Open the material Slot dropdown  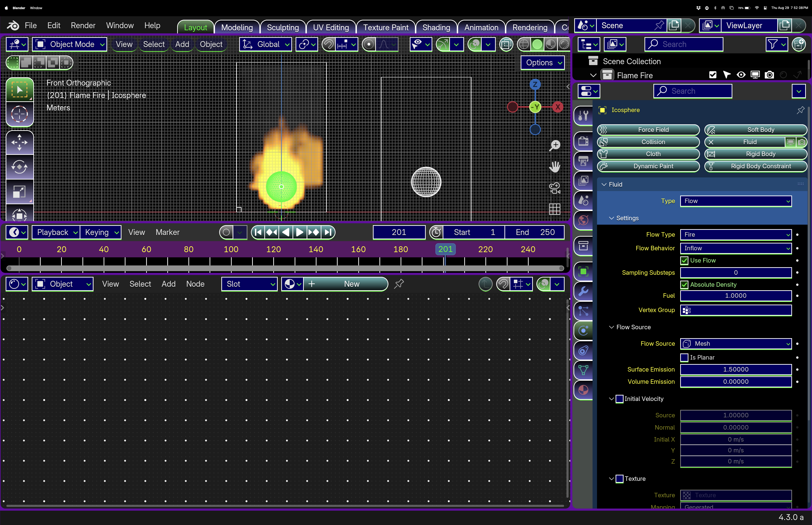pyautogui.click(x=250, y=284)
